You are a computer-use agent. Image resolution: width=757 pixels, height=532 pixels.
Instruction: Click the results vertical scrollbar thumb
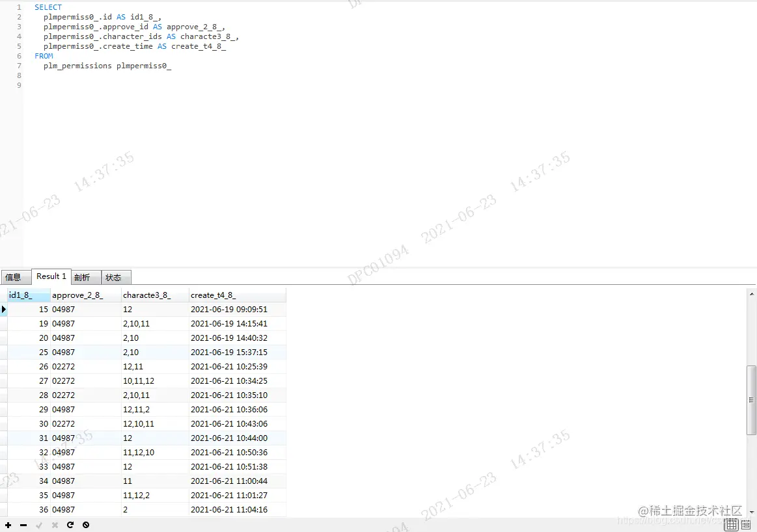click(x=751, y=401)
